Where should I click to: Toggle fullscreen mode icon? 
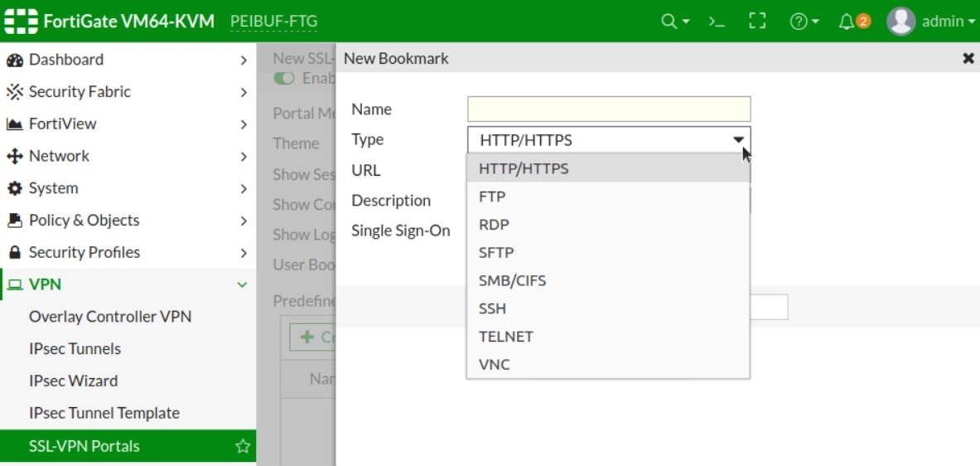click(757, 22)
